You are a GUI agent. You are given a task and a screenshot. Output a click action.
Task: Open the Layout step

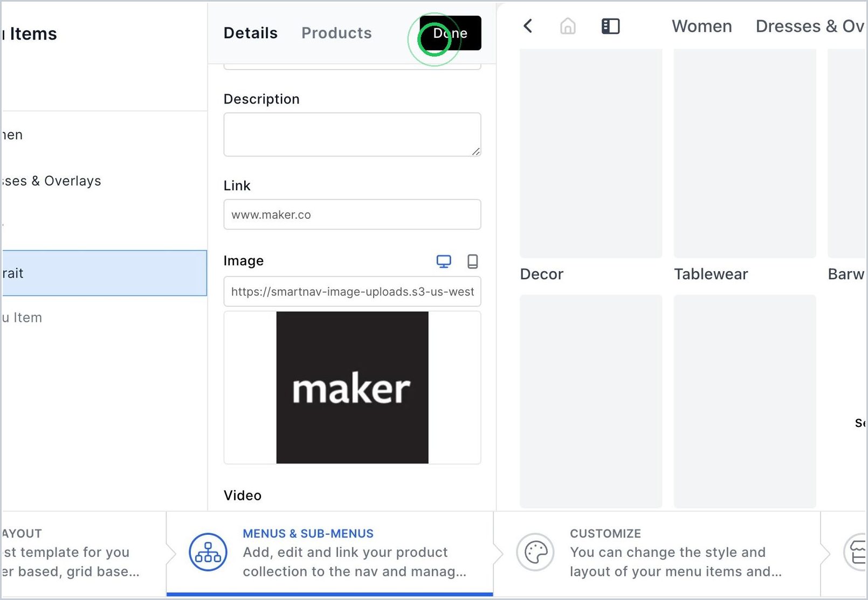tap(84, 554)
